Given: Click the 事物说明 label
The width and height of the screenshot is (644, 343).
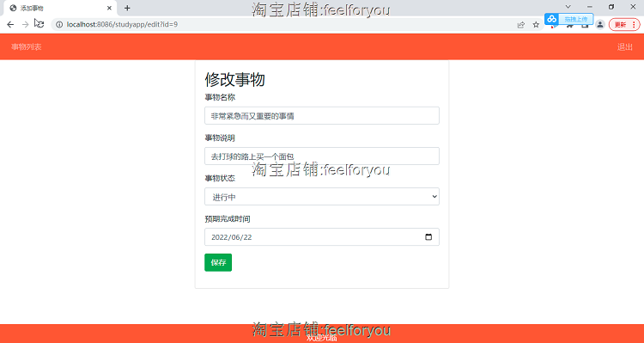Looking at the screenshot, I should [220, 138].
